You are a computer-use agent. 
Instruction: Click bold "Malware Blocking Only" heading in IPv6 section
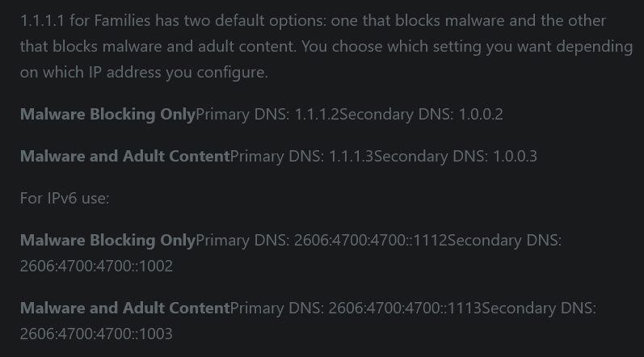[x=108, y=240]
